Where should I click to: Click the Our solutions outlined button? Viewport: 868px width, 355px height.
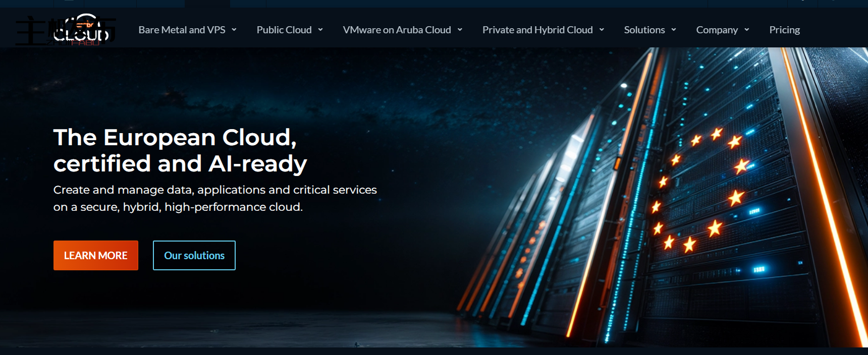point(194,255)
